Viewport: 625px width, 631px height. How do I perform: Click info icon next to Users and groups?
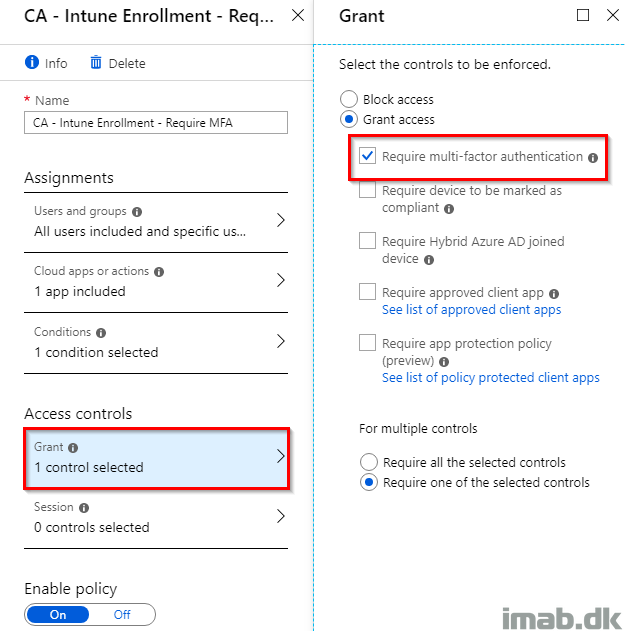tap(137, 212)
